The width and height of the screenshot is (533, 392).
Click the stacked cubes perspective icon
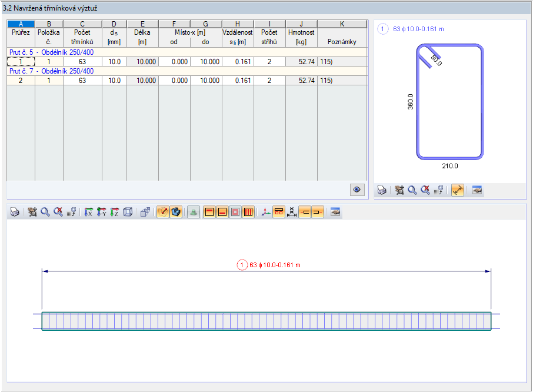coord(145,212)
